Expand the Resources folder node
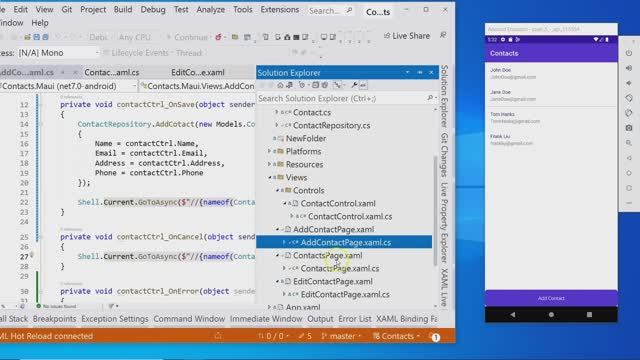Image resolution: width=640 pixels, height=360 pixels. tap(269, 164)
